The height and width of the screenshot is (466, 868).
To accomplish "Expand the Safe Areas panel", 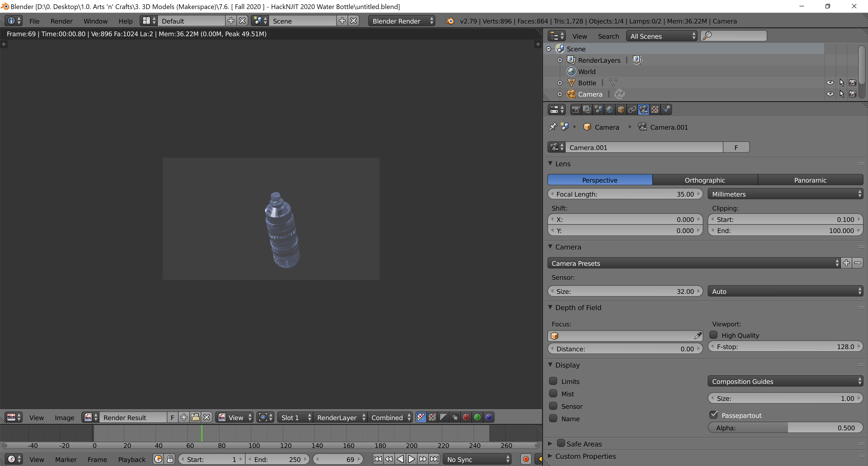I will (550, 444).
